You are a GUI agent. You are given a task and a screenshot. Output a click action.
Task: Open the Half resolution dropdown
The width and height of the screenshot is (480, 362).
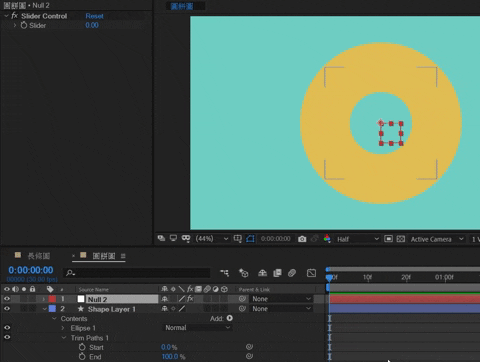(x=358, y=239)
